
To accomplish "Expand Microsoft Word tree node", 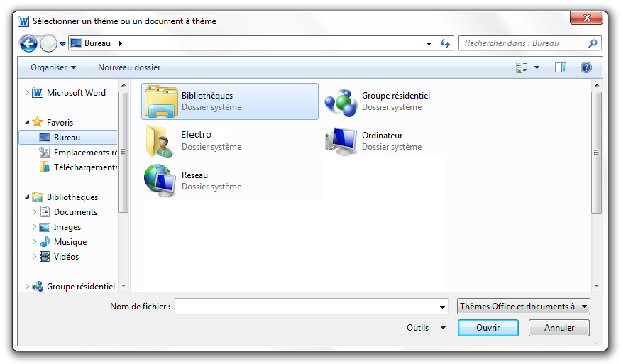I will (26, 93).
